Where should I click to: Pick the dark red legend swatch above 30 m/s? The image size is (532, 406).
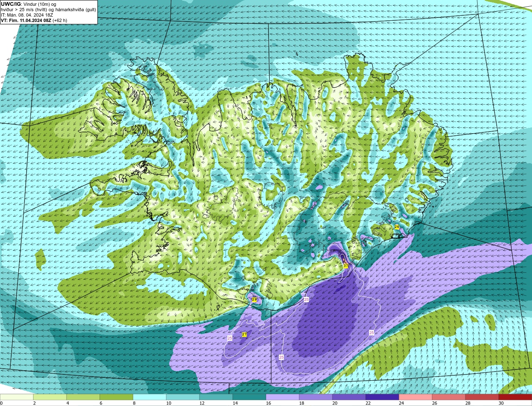[x=515, y=397]
